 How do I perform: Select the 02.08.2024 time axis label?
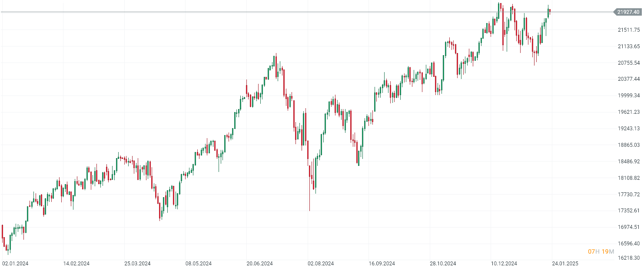[x=321, y=264]
